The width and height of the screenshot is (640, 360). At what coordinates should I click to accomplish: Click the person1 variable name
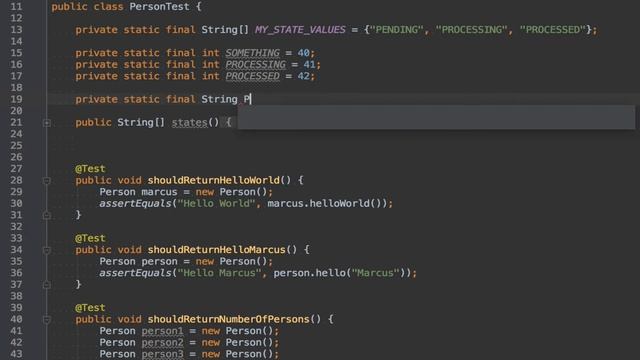point(162,331)
